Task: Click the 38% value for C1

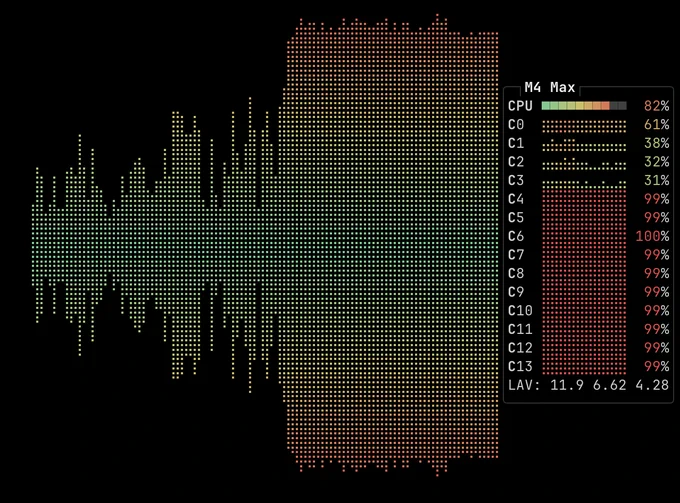Action: pos(657,143)
